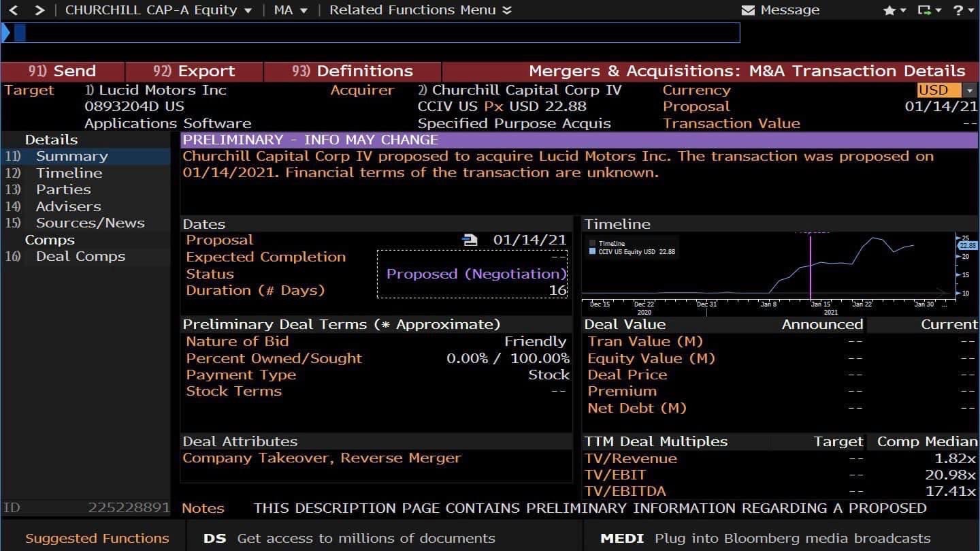Click the Applications Software industry text
Screen dimensions: 980x551
point(167,123)
